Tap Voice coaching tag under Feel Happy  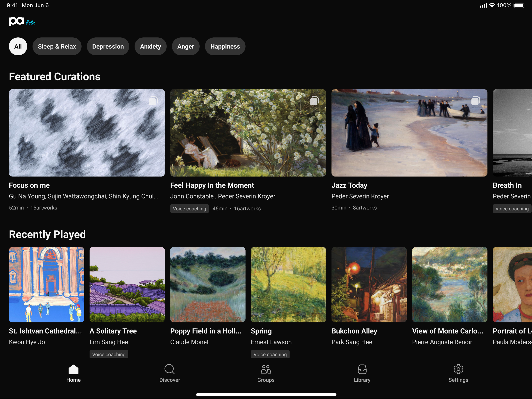[189, 209]
